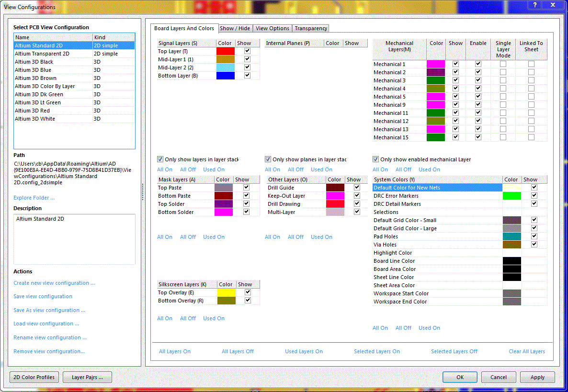Click Rename view configuration link
This screenshot has height=392, width=568.
50,337
